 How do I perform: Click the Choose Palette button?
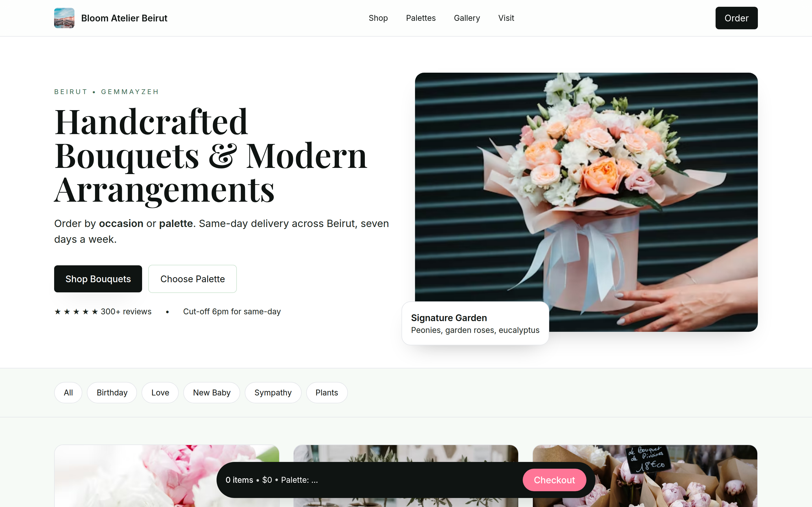click(x=192, y=279)
